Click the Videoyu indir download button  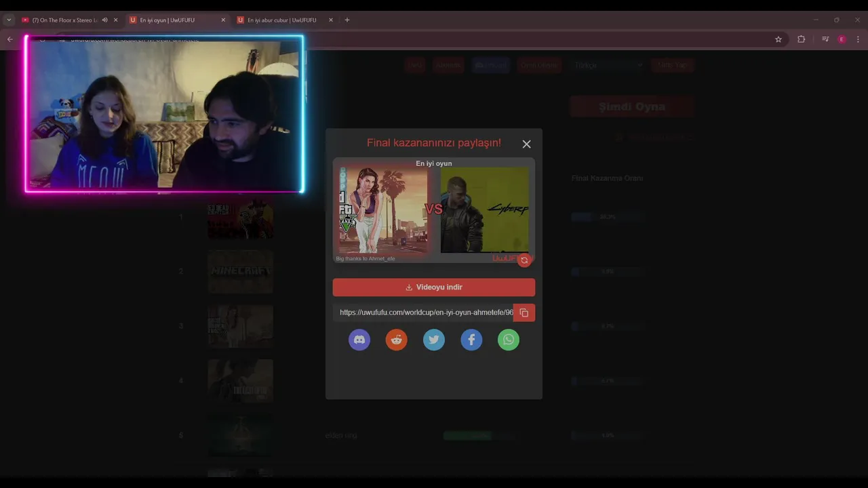tap(434, 287)
